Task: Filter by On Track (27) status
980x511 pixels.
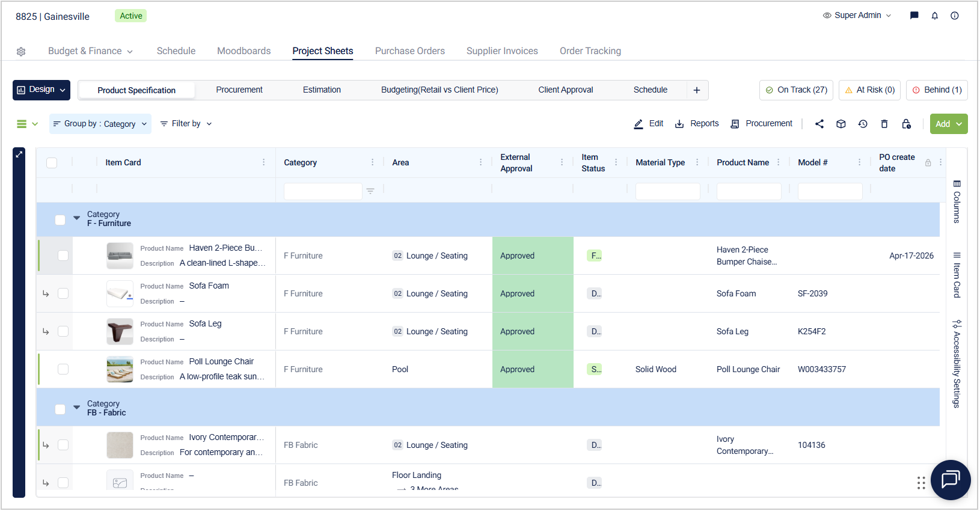Action: [x=797, y=90]
